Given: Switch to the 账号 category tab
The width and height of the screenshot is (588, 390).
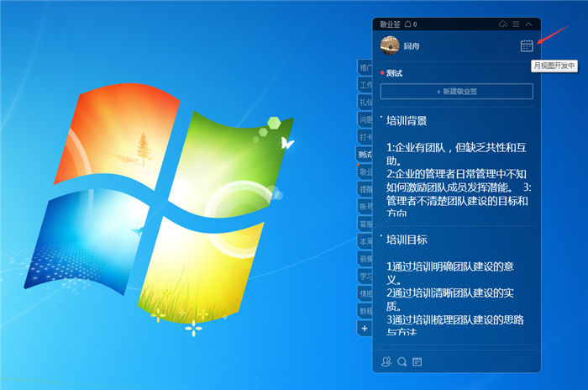Looking at the screenshot, I should [365, 207].
